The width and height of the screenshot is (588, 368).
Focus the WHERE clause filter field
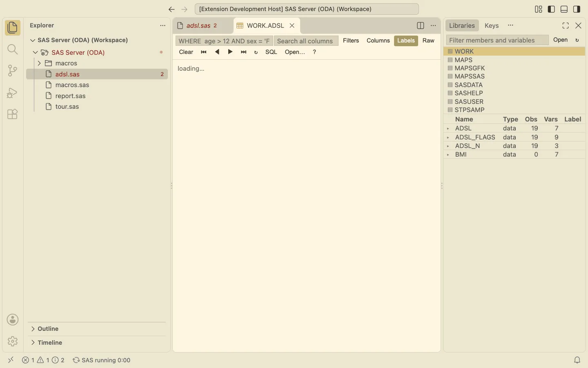point(224,41)
